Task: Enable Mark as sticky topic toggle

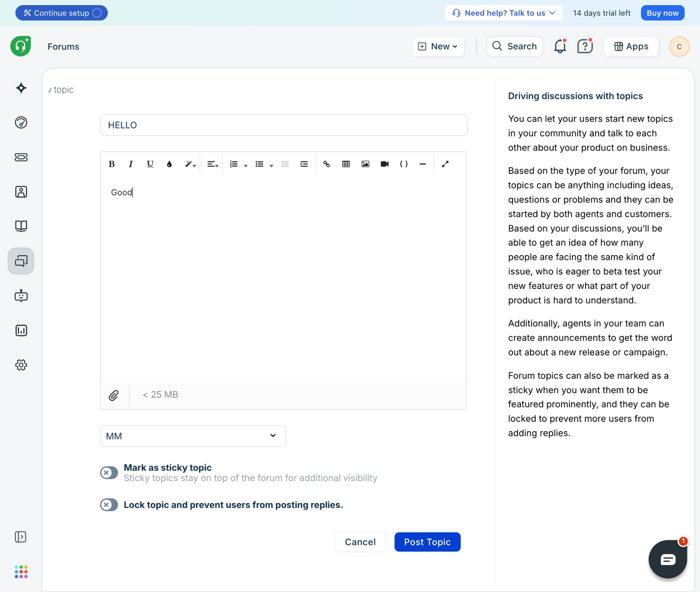Action: point(109,473)
